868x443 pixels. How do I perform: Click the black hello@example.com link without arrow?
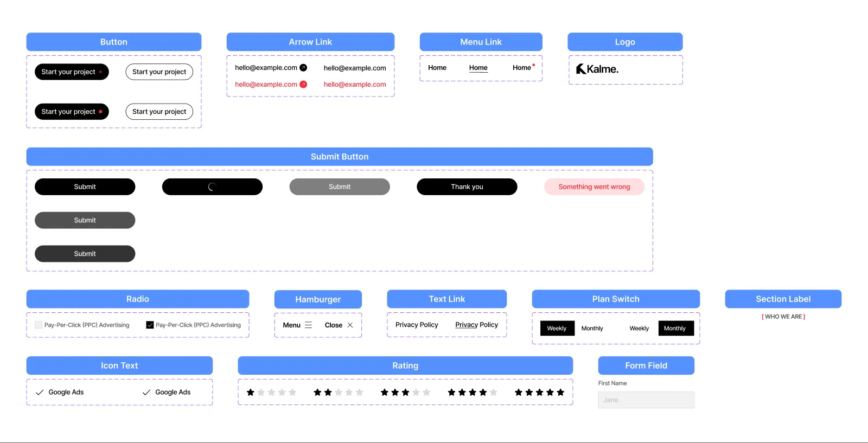[x=355, y=68]
